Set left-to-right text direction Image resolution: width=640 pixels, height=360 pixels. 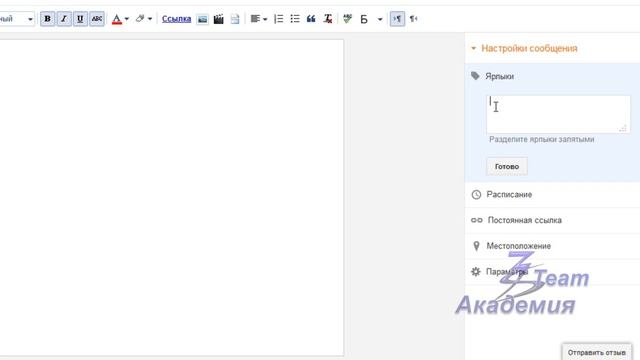(397, 19)
